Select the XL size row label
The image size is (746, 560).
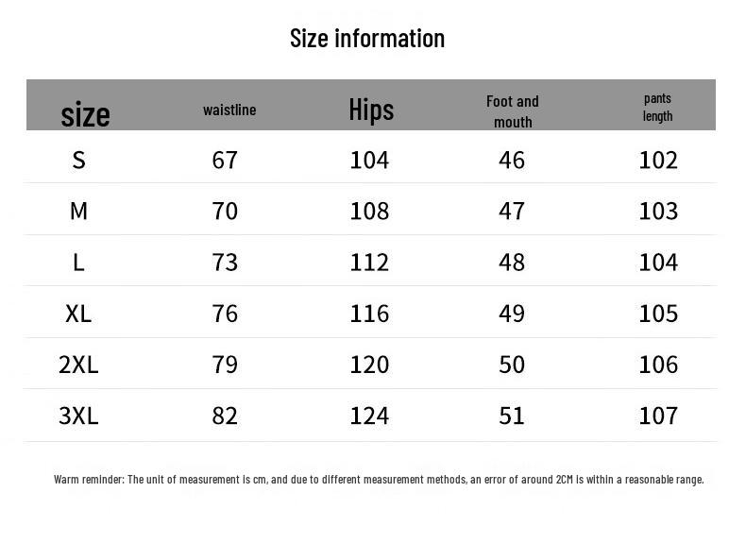[x=78, y=313]
